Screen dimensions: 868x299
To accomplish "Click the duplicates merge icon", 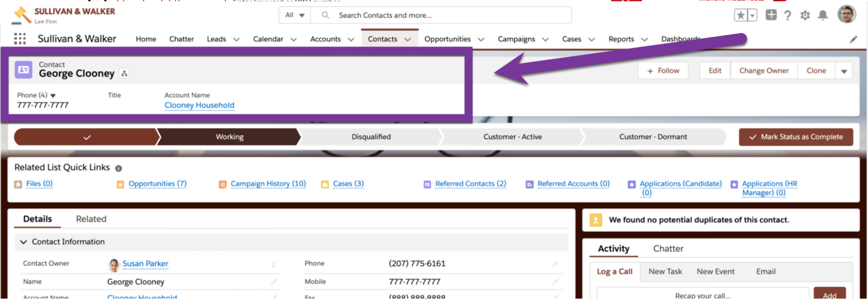I will (596, 220).
